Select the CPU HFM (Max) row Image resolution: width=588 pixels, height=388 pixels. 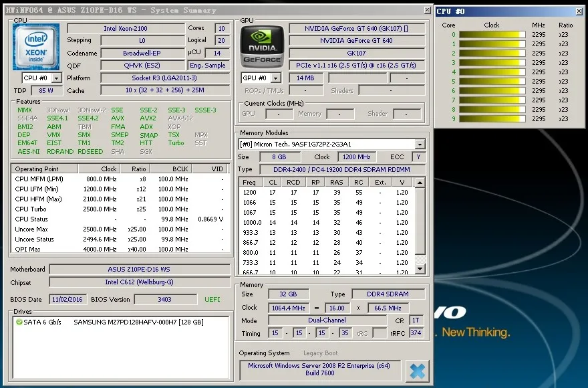pos(119,199)
